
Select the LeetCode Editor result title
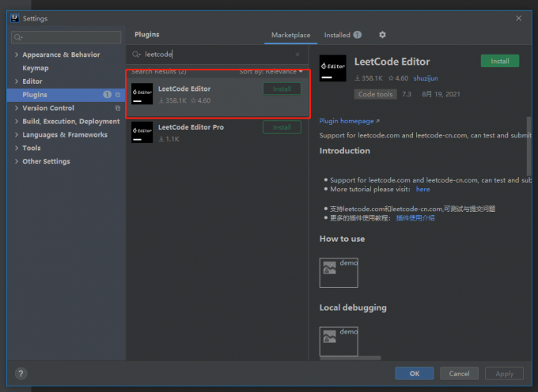(x=184, y=89)
